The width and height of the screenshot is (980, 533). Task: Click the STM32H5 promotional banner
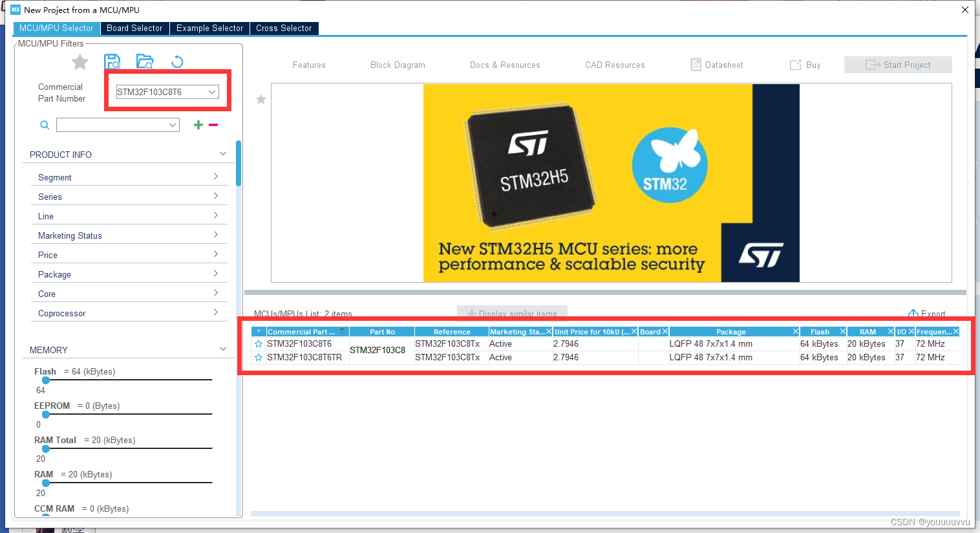(x=611, y=183)
